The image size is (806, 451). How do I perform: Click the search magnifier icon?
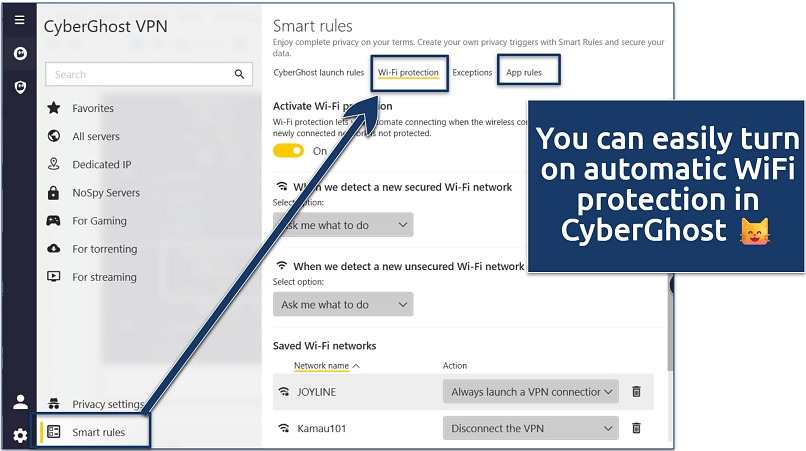pos(239,74)
